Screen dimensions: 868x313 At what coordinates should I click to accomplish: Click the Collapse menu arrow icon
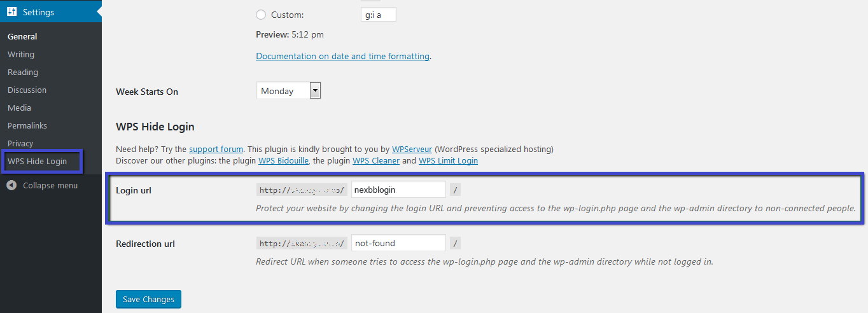pyautogui.click(x=11, y=185)
